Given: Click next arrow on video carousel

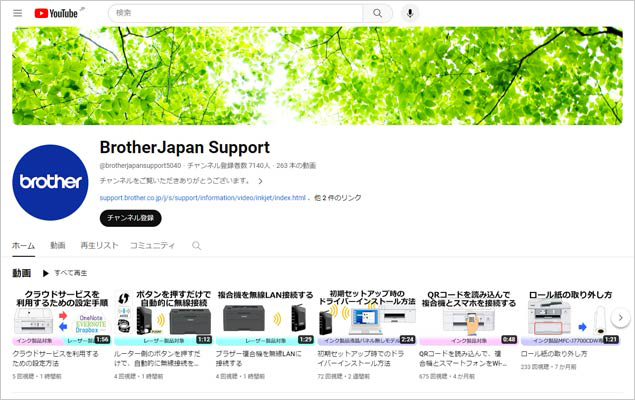Looking at the screenshot, I should click(x=620, y=318).
